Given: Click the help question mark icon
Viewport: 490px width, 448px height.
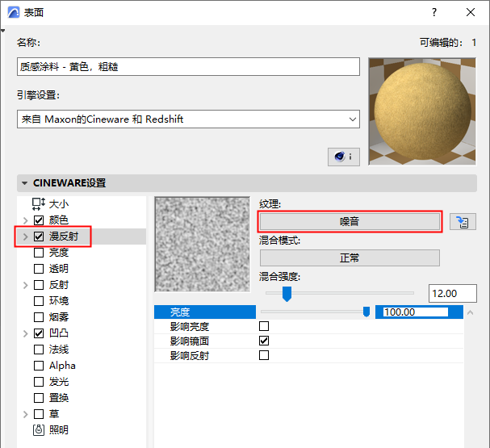Looking at the screenshot, I should [x=434, y=12].
